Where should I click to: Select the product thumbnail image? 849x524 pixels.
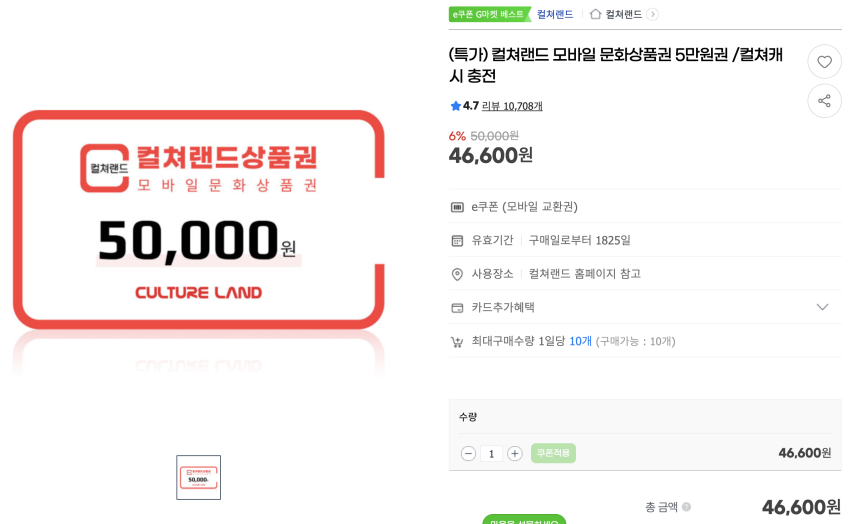coord(198,477)
